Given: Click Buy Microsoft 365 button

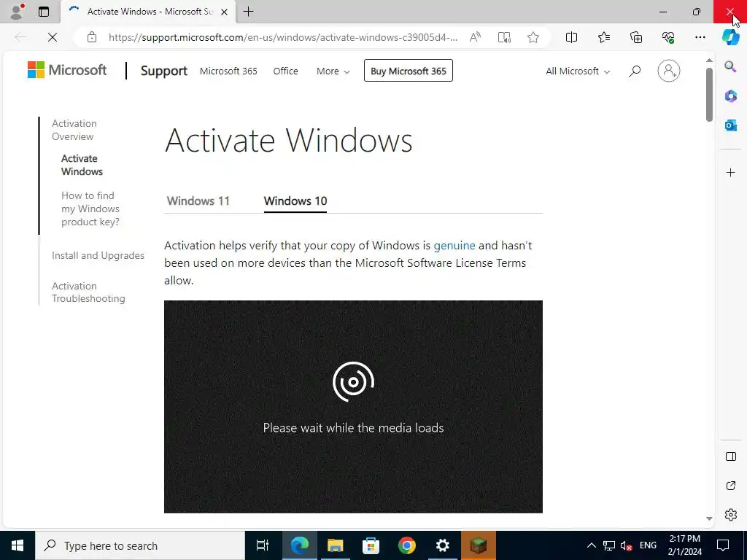Looking at the screenshot, I should click(409, 71).
